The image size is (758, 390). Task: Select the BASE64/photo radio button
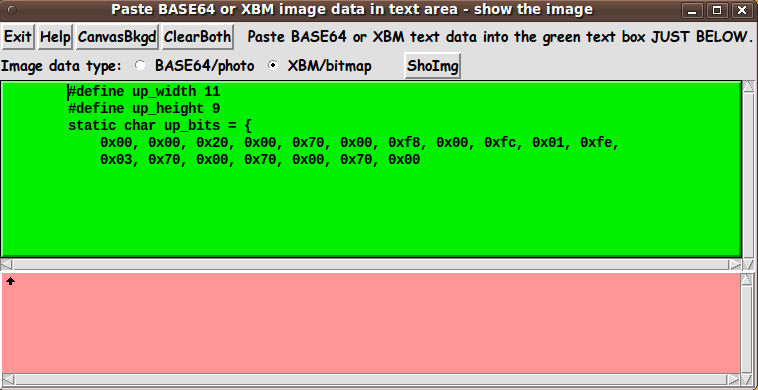140,65
